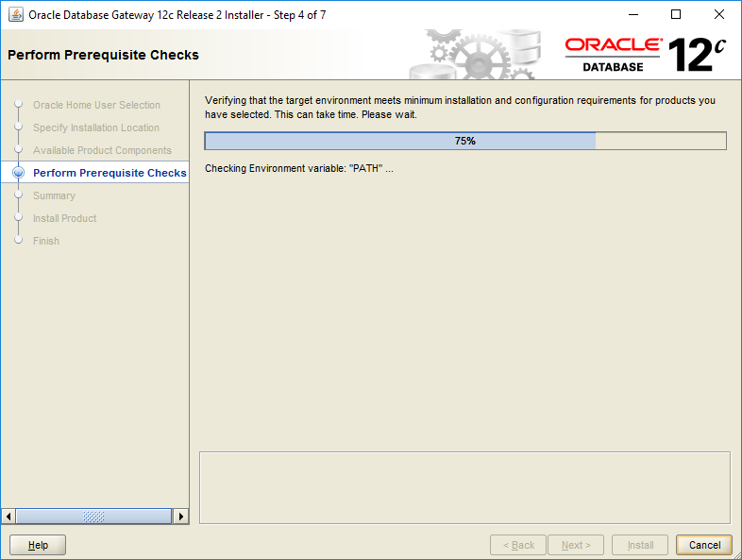Click the sidebar scroll left arrow

8,516
